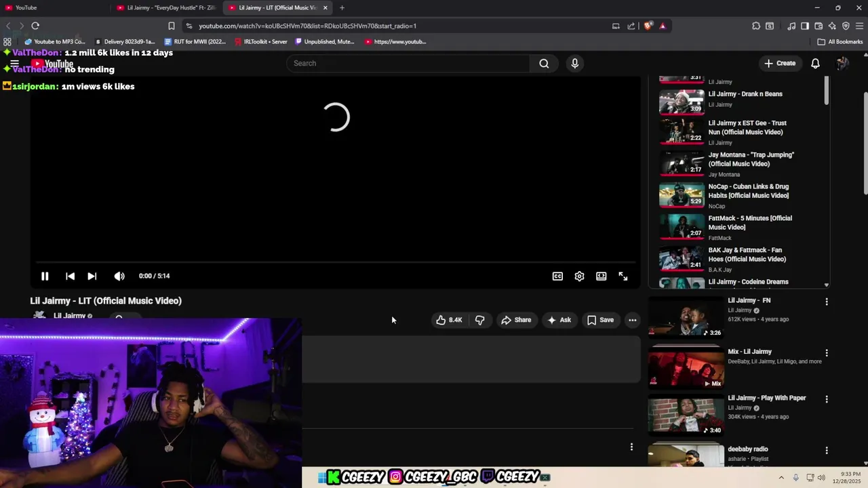Open more actions menu beside Save

click(x=632, y=320)
